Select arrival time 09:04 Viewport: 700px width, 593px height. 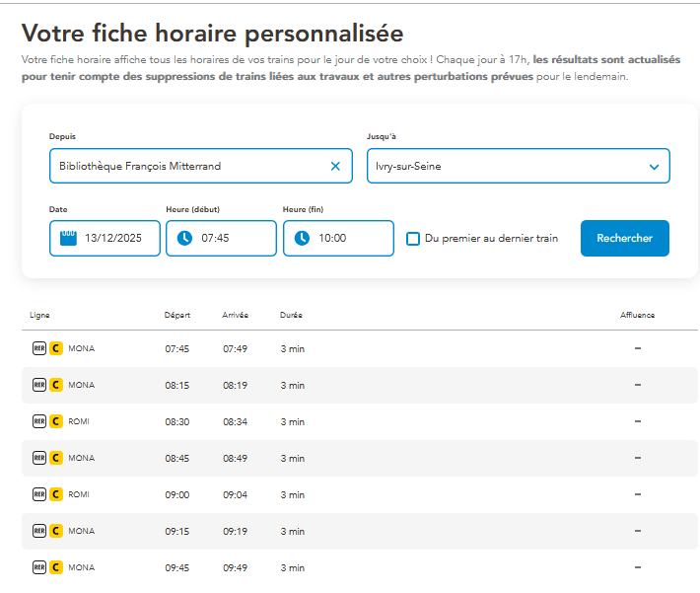tap(236, 495)
